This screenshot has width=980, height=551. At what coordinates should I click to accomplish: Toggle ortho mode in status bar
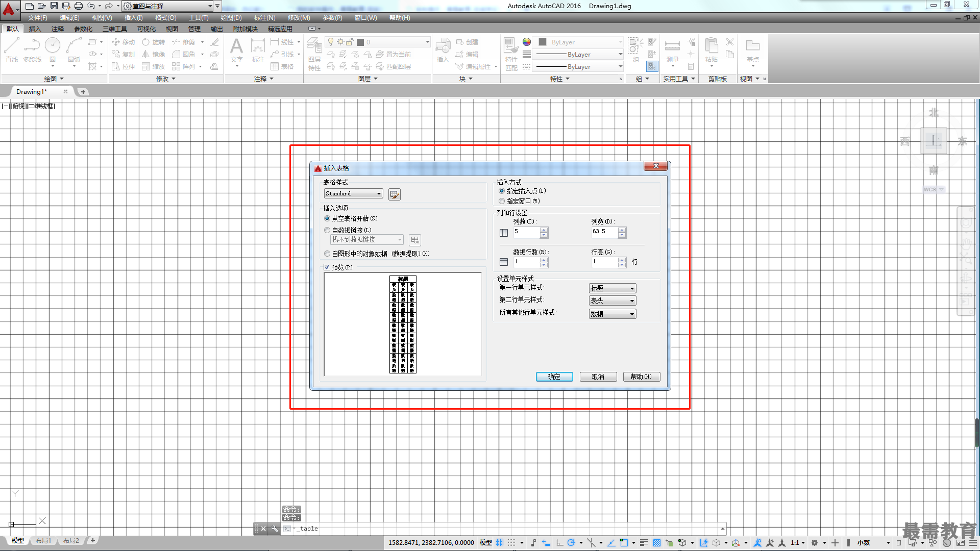(x=559, y=543)
